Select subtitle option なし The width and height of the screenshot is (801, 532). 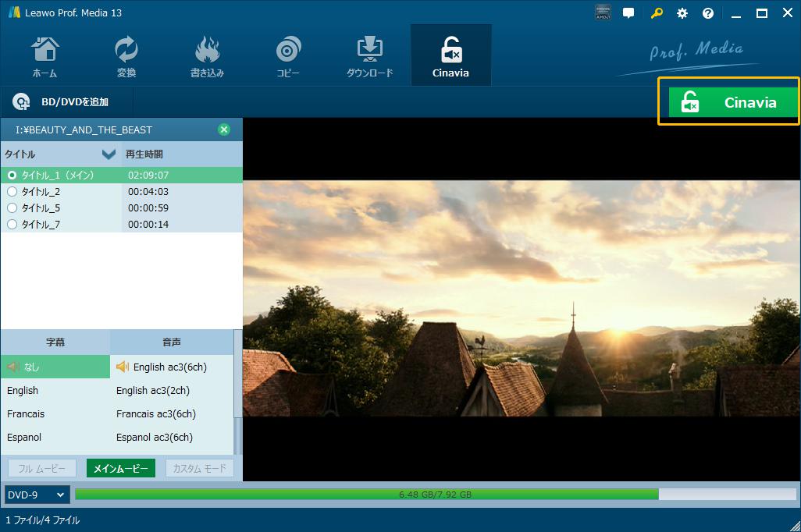point(55,367)
